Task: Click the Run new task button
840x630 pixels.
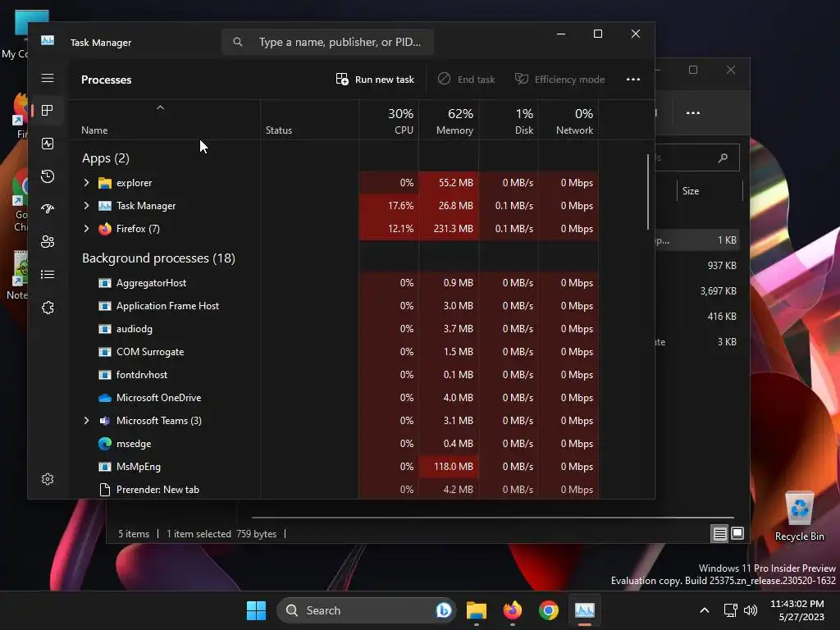Action: 374,80
